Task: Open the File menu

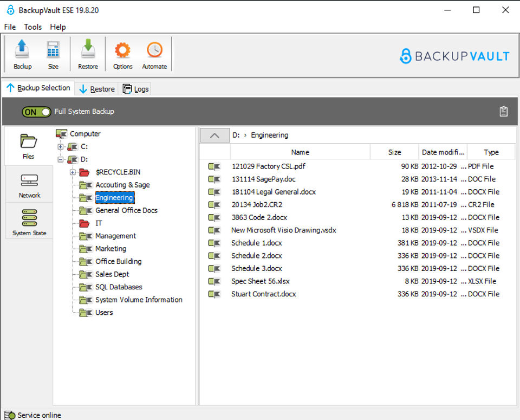Action: tap(10, 27)
